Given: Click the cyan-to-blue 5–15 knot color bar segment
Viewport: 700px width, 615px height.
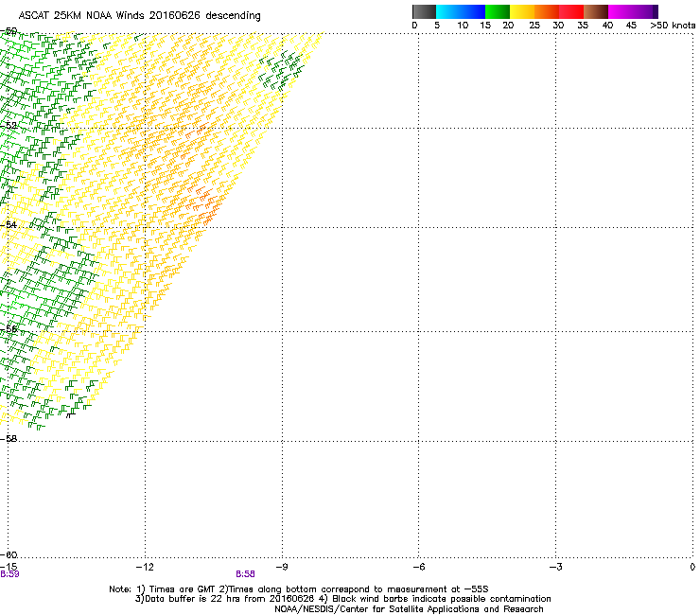Looking at the screenshot, I should click(x=461, y=11).
